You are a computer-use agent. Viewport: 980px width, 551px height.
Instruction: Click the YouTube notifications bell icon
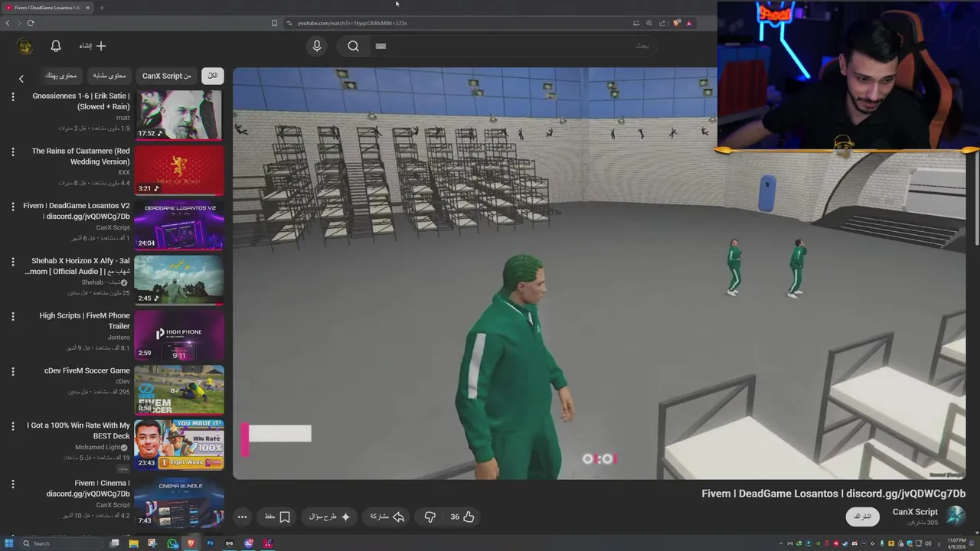coord(56,46)
